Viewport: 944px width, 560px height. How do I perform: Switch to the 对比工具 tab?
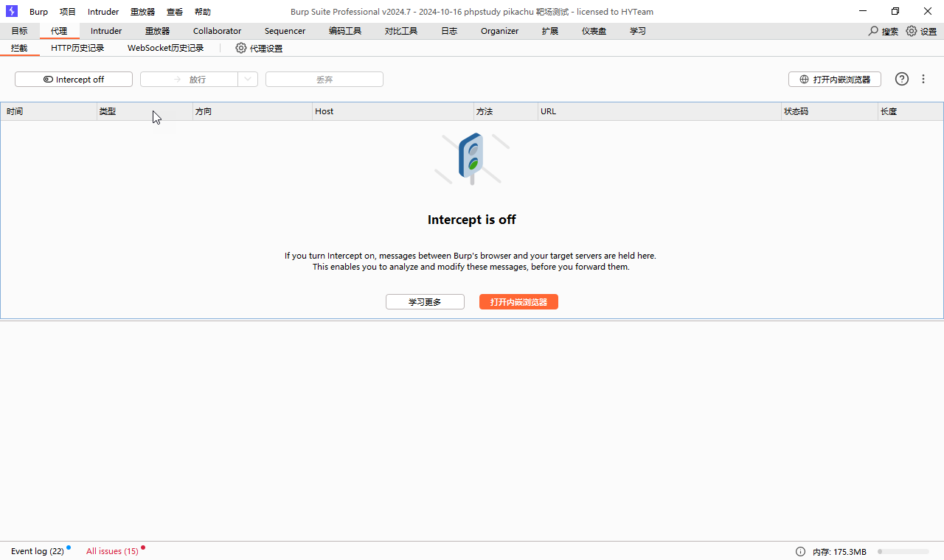[401, 31]
